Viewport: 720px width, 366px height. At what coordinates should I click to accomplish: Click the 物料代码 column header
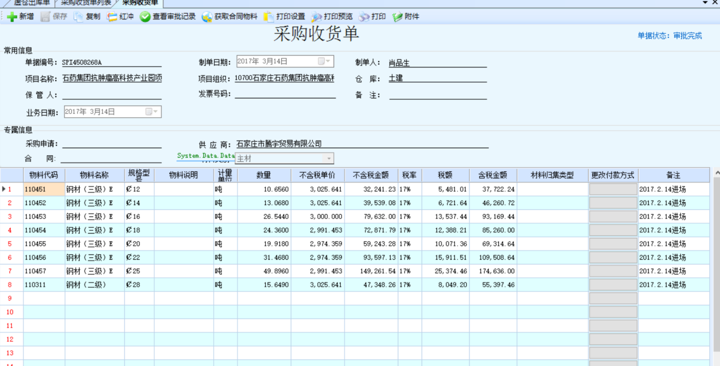click(44, 175)
